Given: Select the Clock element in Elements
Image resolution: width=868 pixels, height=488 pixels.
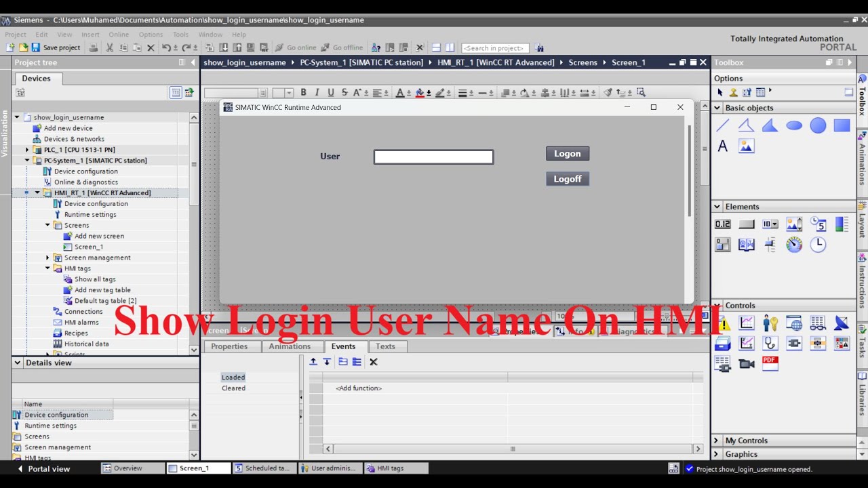Looking at the screenshot, I should pos(818,245).
